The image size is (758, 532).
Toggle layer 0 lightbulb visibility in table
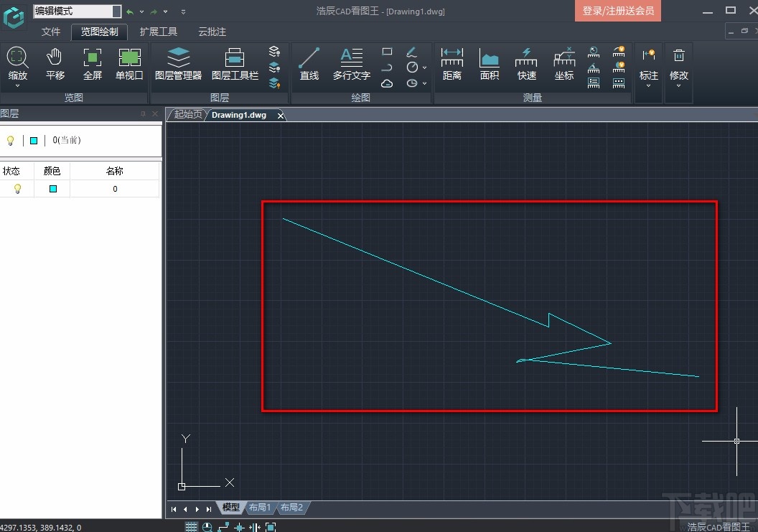click(17, 189)
